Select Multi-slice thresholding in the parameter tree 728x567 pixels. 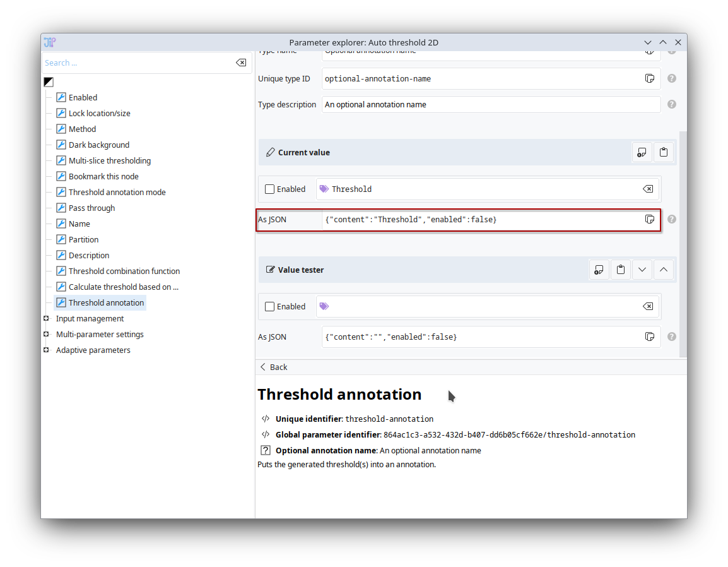103,161
